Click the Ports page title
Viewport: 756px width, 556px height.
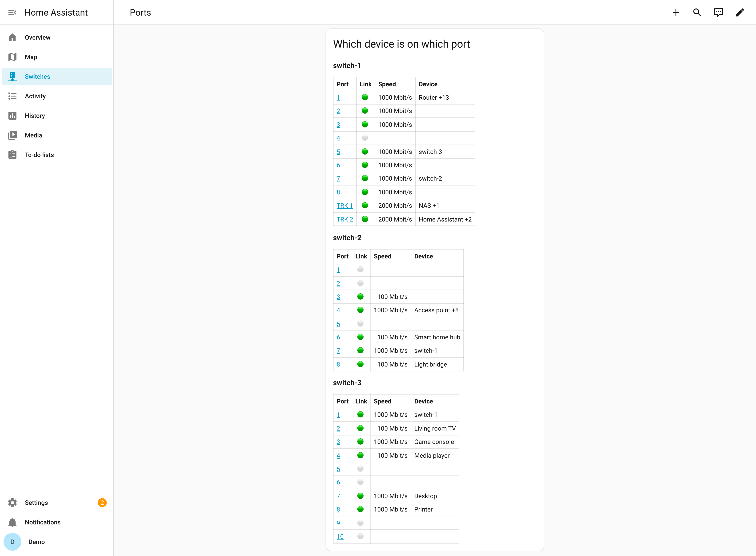tap(140, 12)
